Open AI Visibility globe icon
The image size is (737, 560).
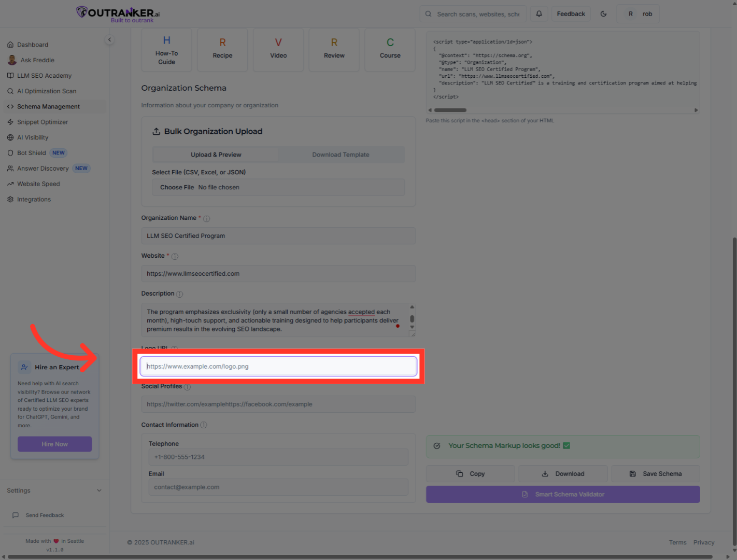[x=10, y=137]
